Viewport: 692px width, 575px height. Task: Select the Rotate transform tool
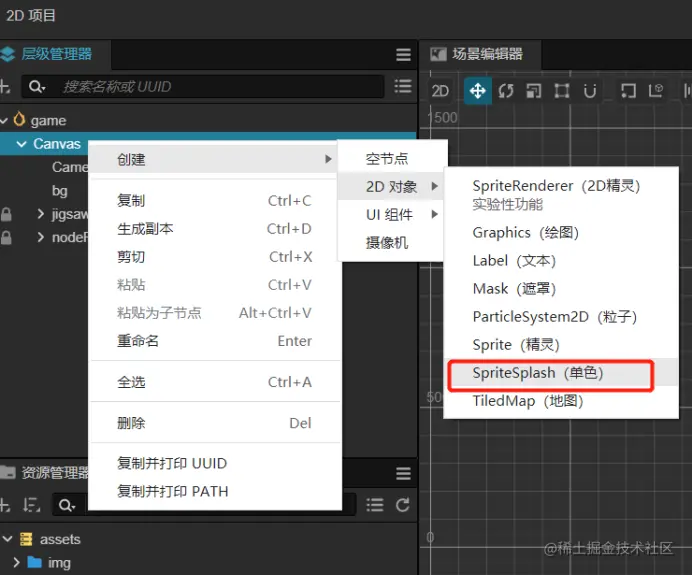506,91
